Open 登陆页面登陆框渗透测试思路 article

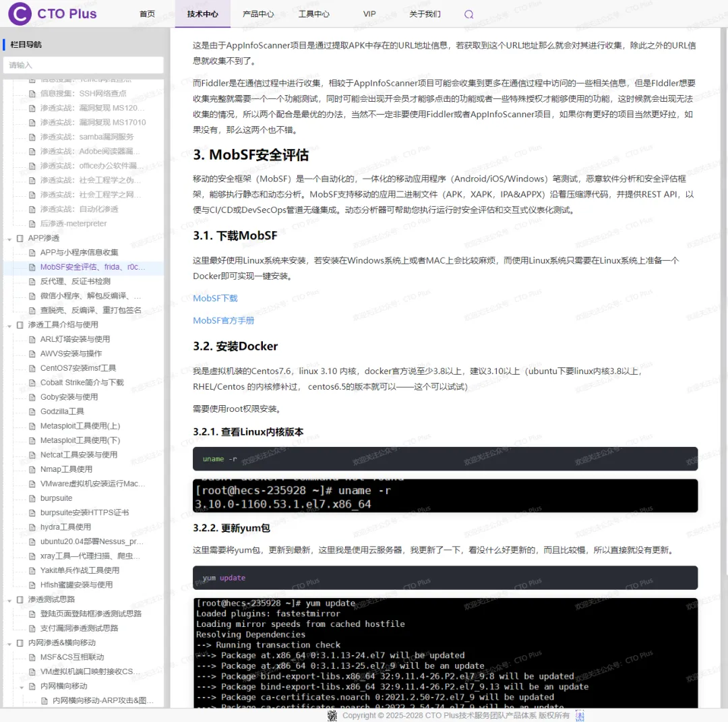(x=90, y=613)
